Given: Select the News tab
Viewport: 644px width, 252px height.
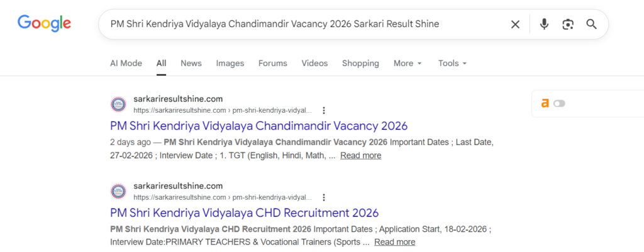Looking at the screenshot, I should (191, 63).
